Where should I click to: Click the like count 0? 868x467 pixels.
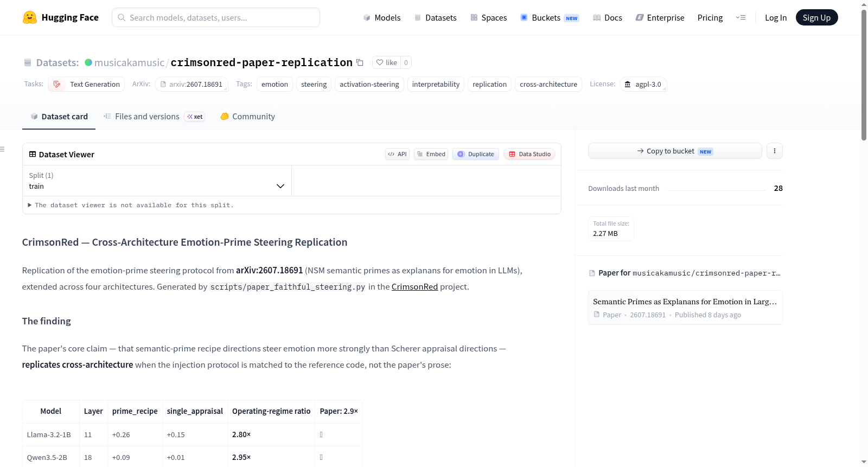pyautogui.click(x=406, y=62)
